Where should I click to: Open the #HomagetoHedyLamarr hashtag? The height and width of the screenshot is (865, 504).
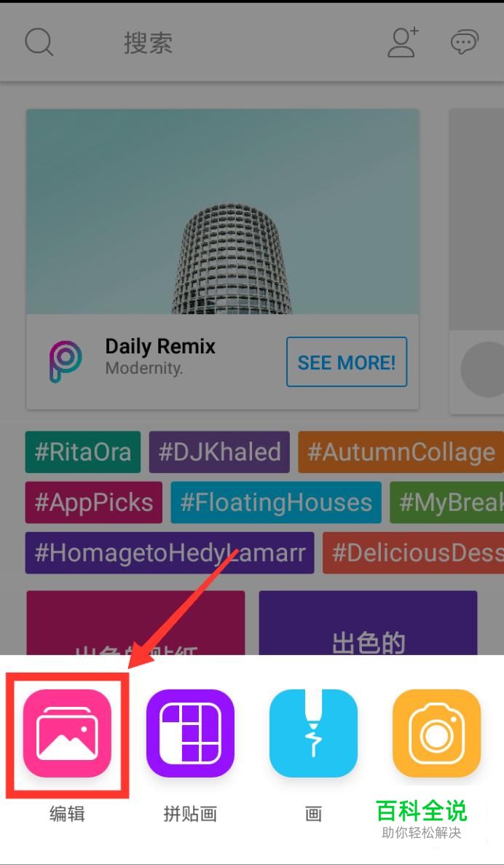(x=170, y=553)
